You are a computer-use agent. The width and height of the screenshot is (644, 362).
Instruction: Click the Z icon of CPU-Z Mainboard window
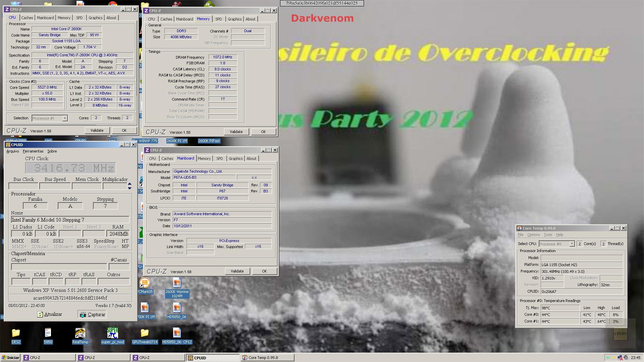[147, 150]
